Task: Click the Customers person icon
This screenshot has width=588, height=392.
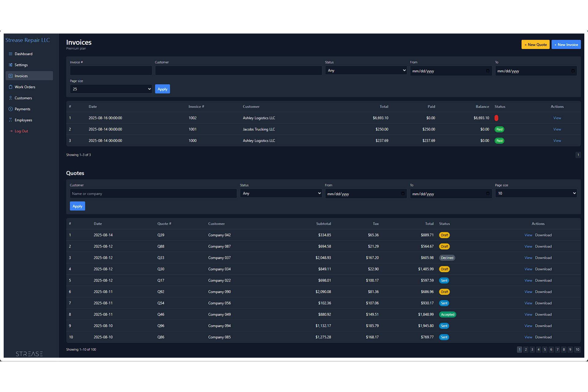Action: (10, 98)
